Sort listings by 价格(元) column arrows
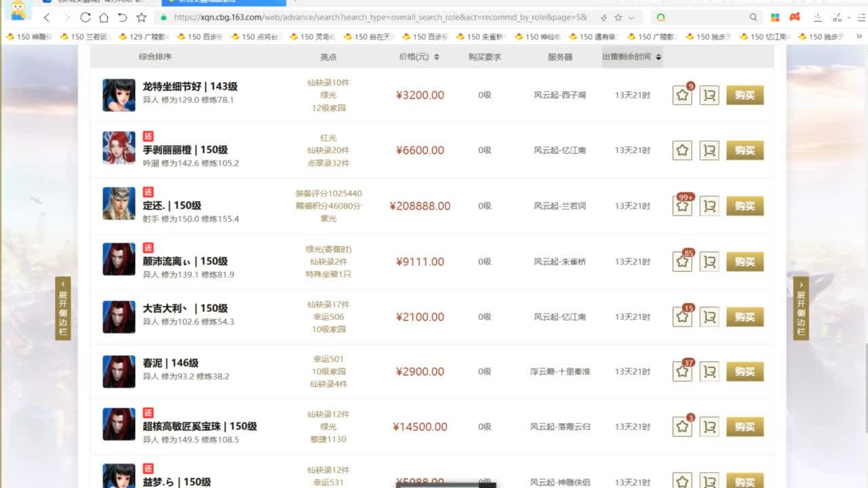The width and height of the screenshot is (868, 488). click(x=436, y=57)
